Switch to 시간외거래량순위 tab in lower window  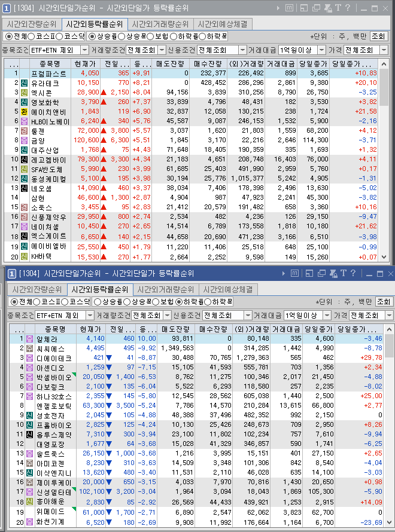[165, 289]
